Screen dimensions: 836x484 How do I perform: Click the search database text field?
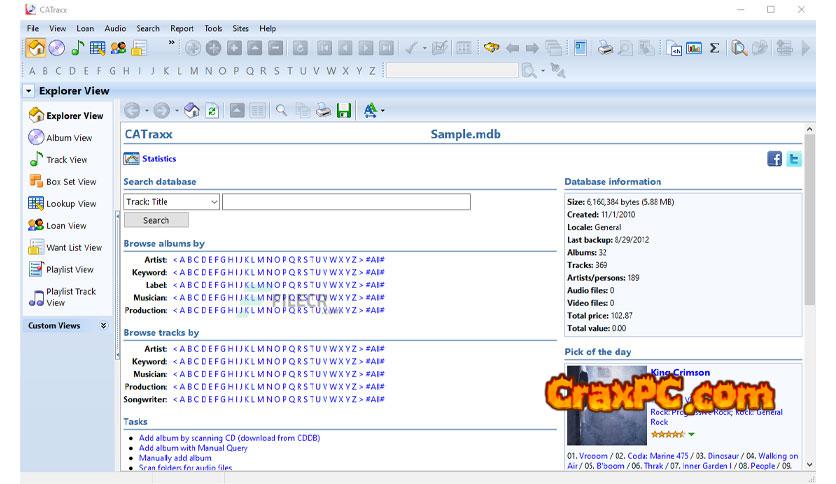point(346,202)
